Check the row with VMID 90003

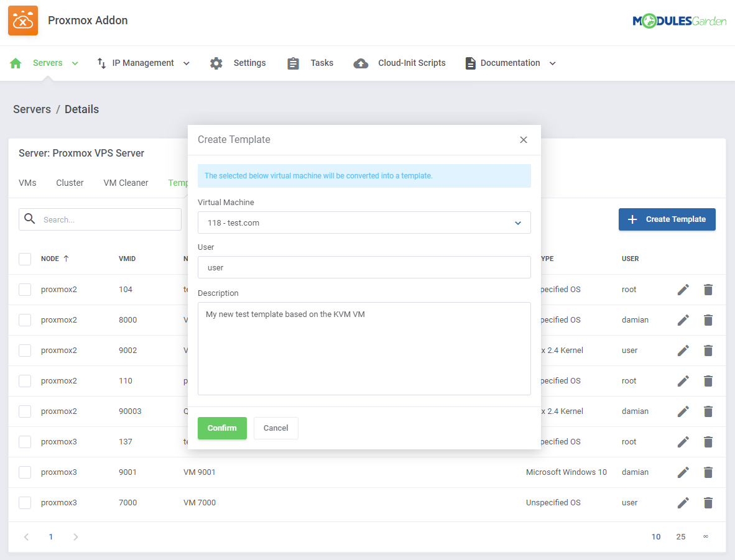pyautogui.click(x=25, y=411)
